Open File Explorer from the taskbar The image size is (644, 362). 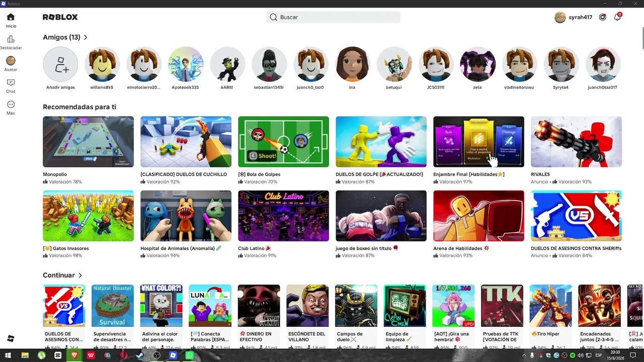click(x=25, y=355)
